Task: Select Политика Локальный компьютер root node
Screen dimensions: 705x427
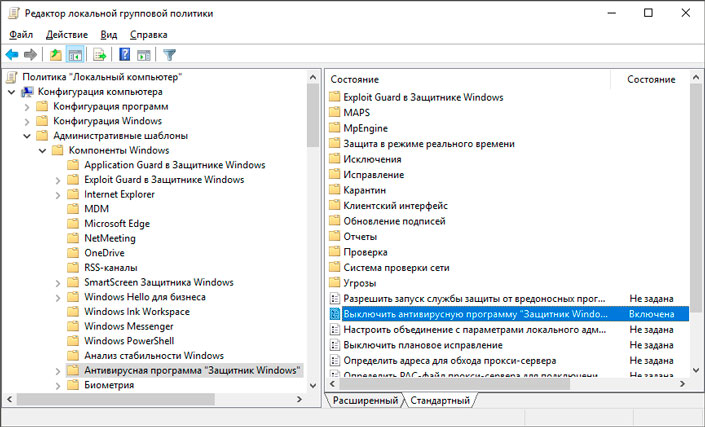Action: (x=102, y=77)
